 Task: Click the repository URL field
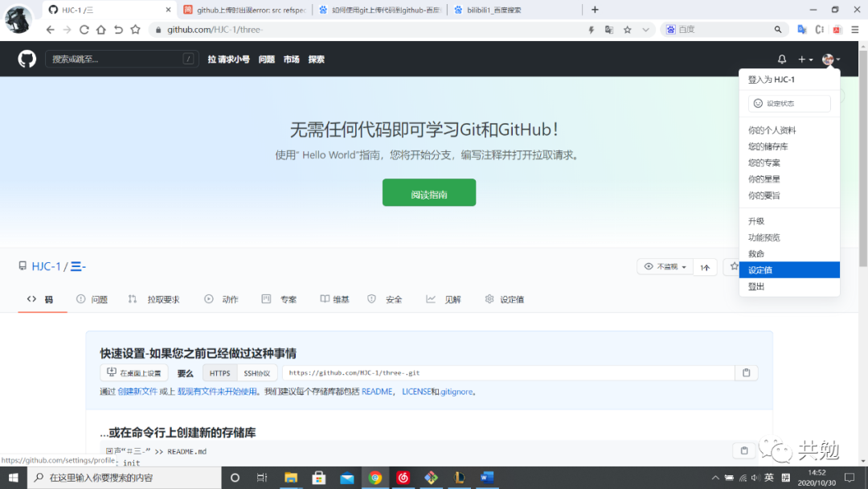(x=508, y=372)
